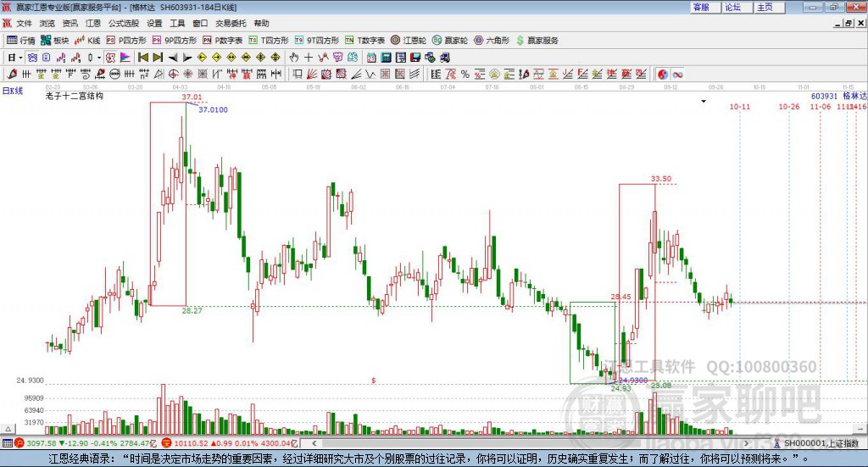This screenshot has height=467, width=868.
Task: Open the T四方形 time square
Action: point(269,41)
